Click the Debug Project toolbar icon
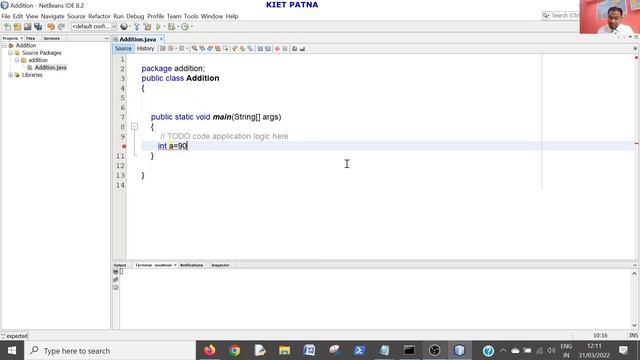Image resolution: width=640 pixels, height=360 pixels. (x=171, y=27)
